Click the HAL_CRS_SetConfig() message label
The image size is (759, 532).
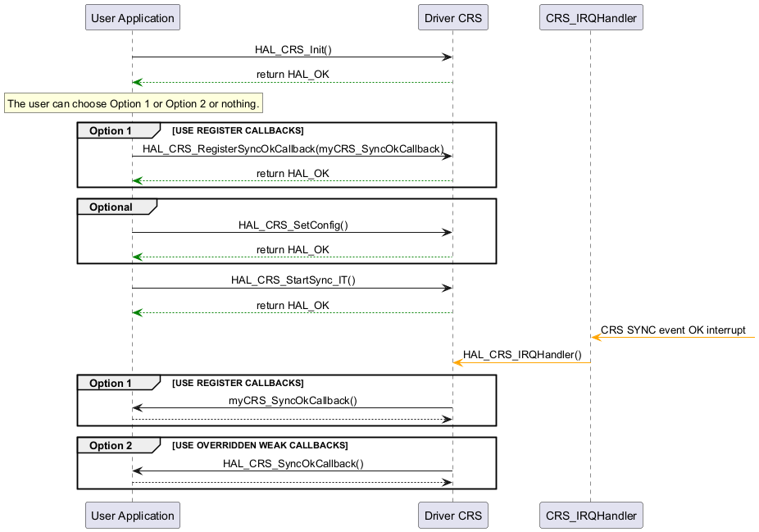coord(293,225)
